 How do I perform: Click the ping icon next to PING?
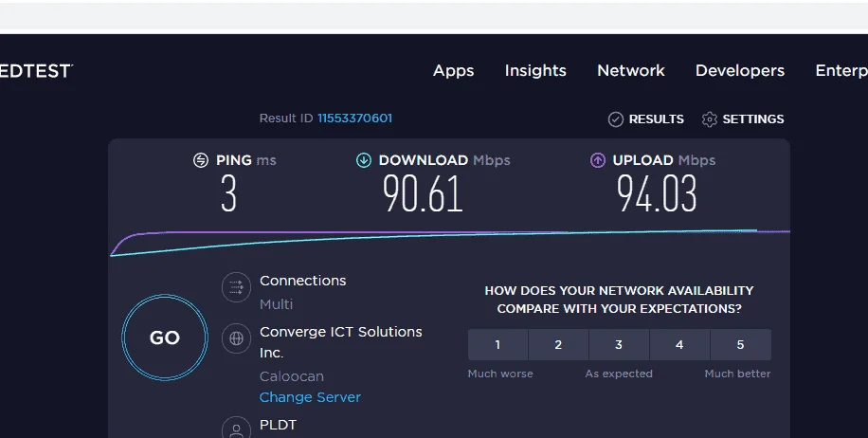(x=200, y=160)
